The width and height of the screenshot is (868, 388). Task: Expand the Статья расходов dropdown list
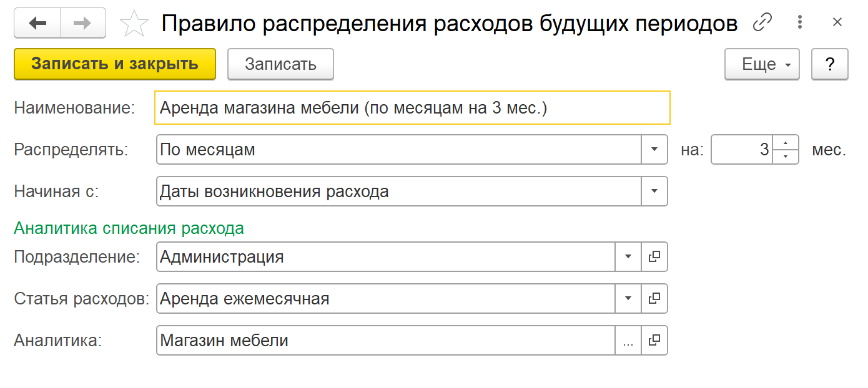click(x=628, y=299)
